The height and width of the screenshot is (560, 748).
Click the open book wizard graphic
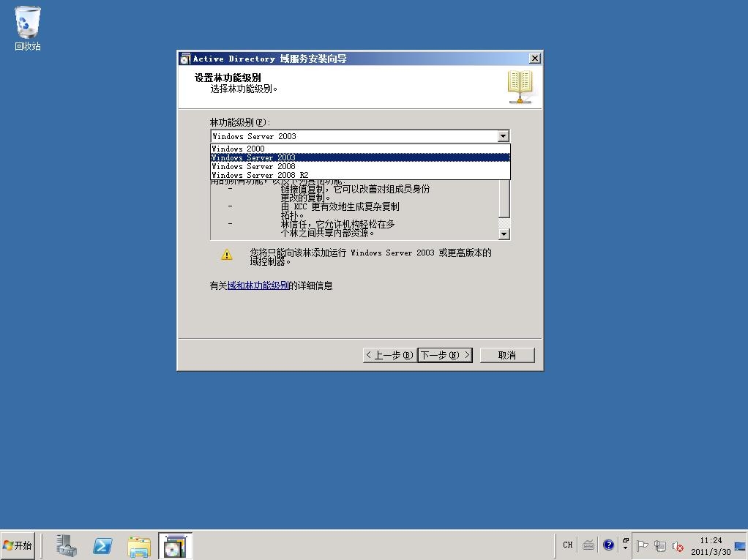click(x=520, y=87)
